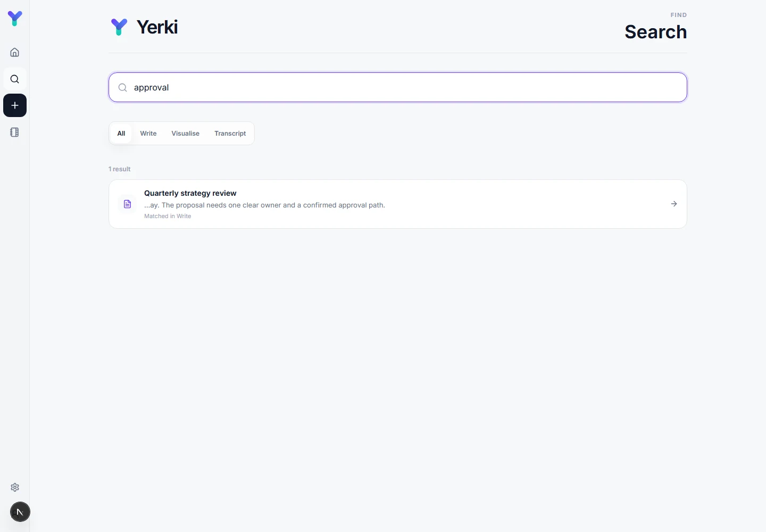Click the 'Search' page heading
Screen dimensions: 766x532
(x=656, y=32)
